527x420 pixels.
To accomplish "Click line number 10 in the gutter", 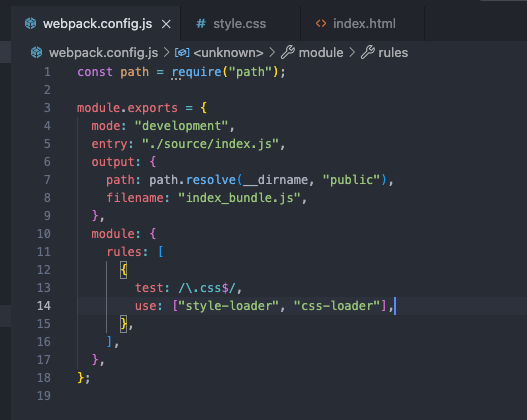I will tap(44, 234).
